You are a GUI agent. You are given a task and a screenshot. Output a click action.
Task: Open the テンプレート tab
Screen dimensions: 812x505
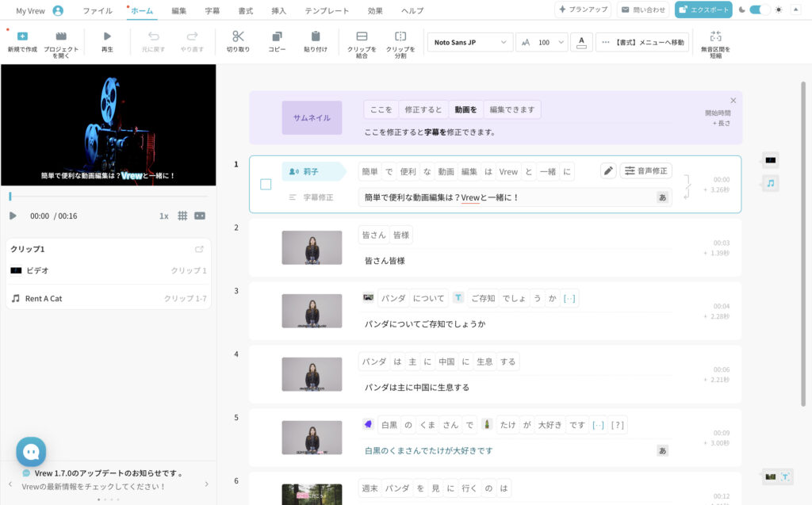327,10
